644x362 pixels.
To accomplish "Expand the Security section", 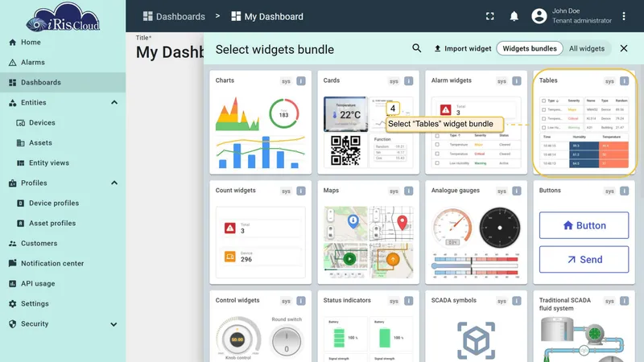I will [114, 324].
